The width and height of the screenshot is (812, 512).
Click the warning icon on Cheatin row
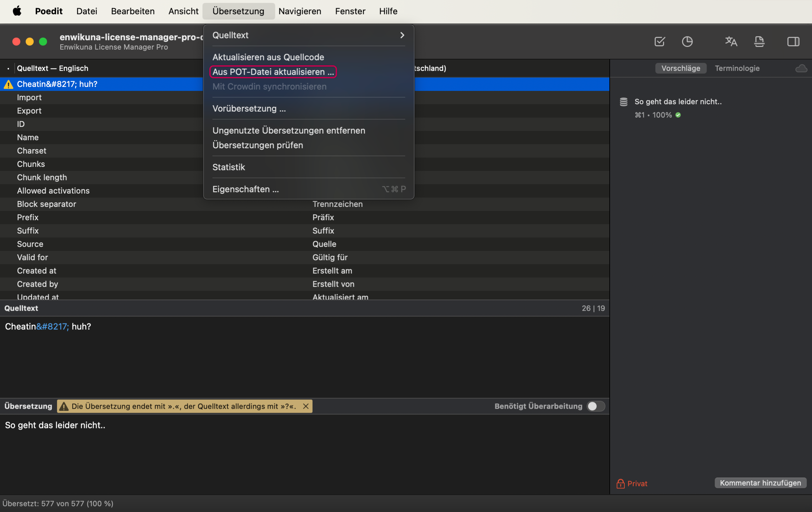click(x=8, y=84)
